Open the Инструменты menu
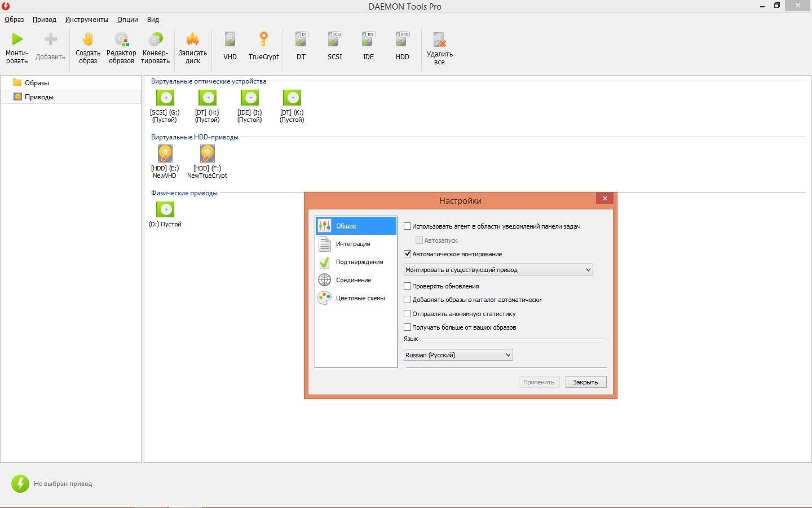The width and height of the screenshot is (812, 508). pos(86,19)
